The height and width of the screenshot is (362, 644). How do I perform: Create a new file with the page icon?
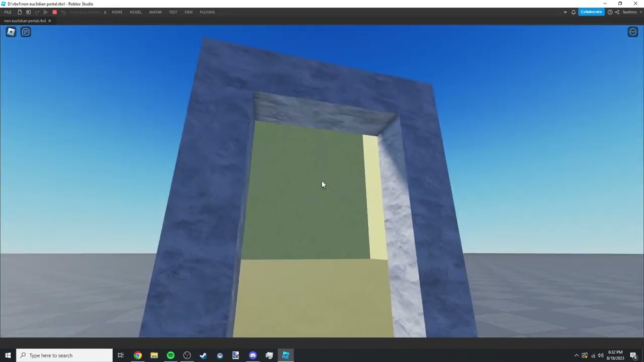point(20,12)
